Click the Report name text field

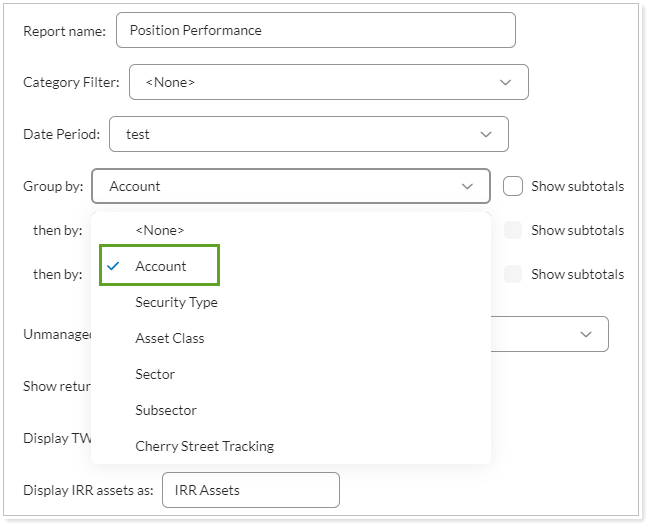pos(315,30)
